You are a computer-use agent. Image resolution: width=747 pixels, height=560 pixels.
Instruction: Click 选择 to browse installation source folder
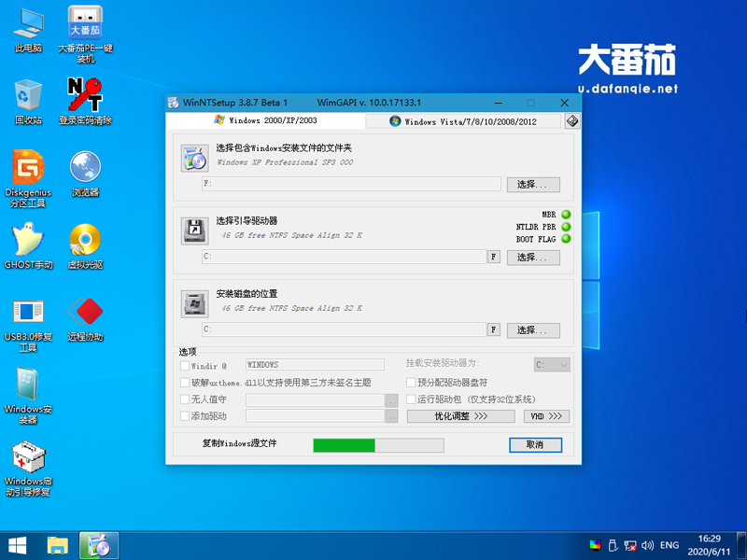pyautogui.click(x=532, y=184)
